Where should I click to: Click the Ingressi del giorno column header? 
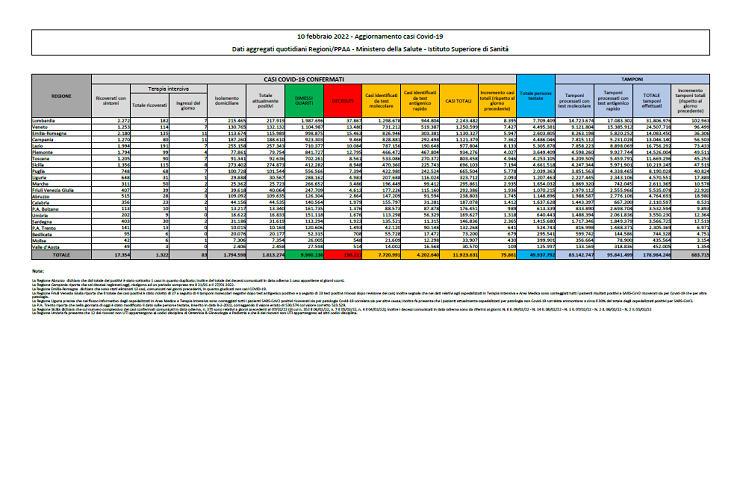pyautogui.click(x=188, y=103)
